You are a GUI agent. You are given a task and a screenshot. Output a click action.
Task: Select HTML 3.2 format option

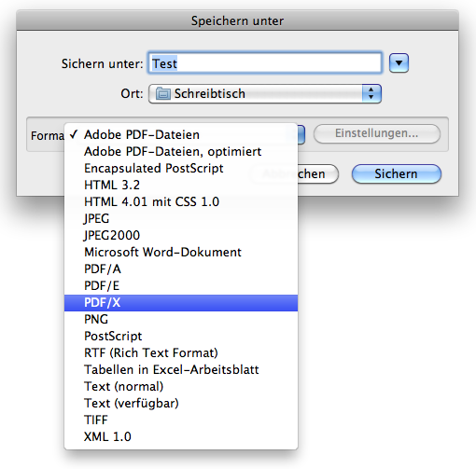point(181,186)
